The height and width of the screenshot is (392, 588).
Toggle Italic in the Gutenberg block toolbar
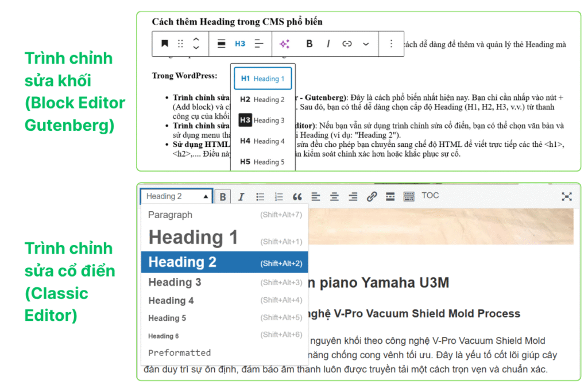click(328, 44)
